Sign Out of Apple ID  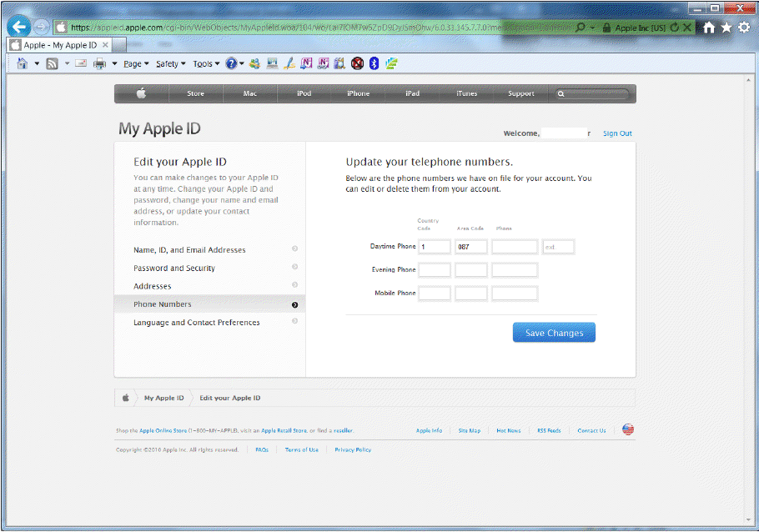click(617, 133)
